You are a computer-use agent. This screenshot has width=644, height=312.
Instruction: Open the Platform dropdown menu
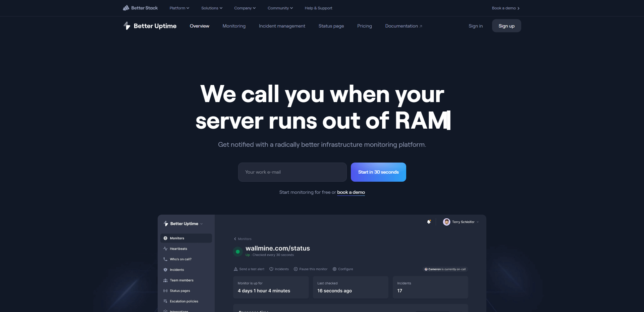pyautogui.click(x=179, y=8)
